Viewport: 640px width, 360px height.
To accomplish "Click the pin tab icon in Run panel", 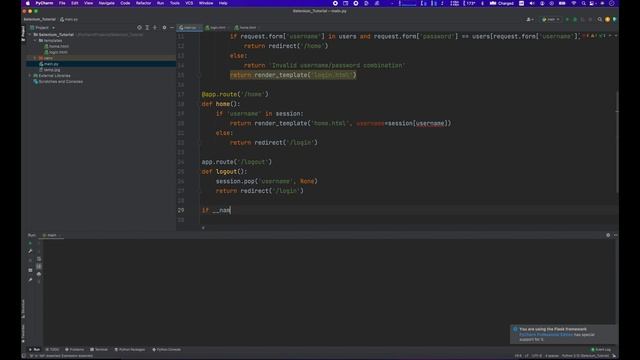I will click(x=30, y=280).
